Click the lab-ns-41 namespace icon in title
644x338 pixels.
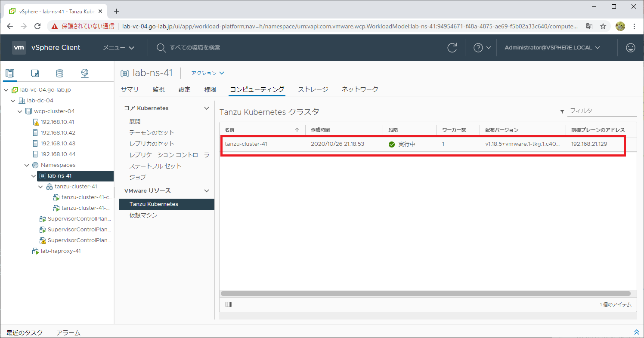pos(125,74)
